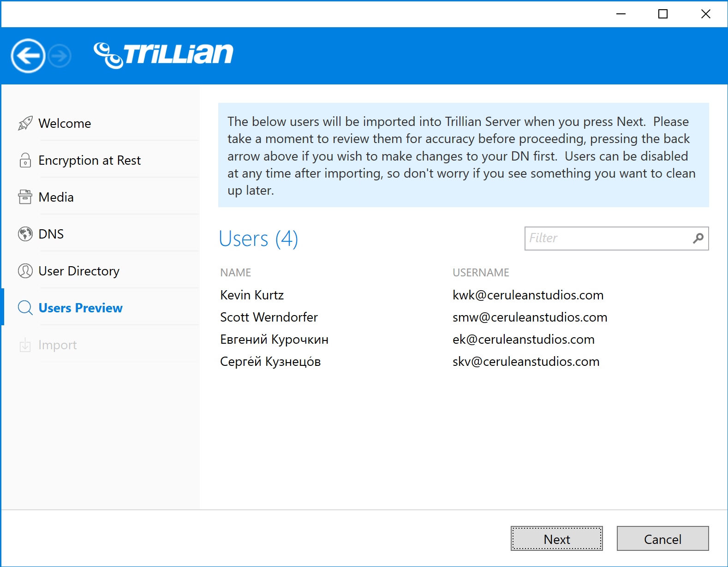Open the Media step
The height and width of the screenshot is (567, 728).
click(x=56, y=197)
